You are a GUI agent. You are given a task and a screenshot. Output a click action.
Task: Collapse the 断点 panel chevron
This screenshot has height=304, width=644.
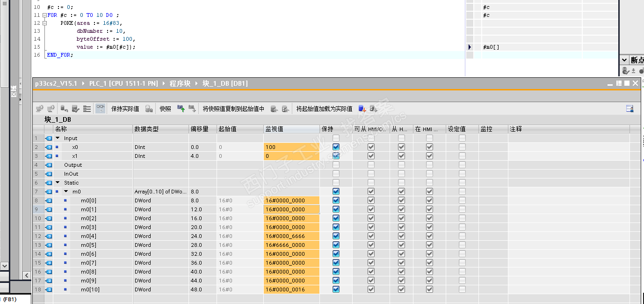(624, 60)
